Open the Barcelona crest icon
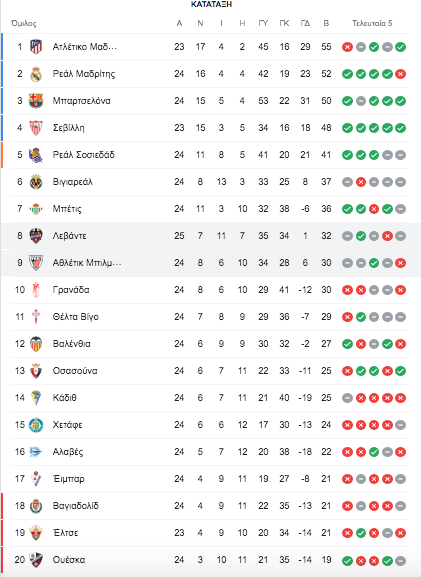 click(x=36, y=101)
